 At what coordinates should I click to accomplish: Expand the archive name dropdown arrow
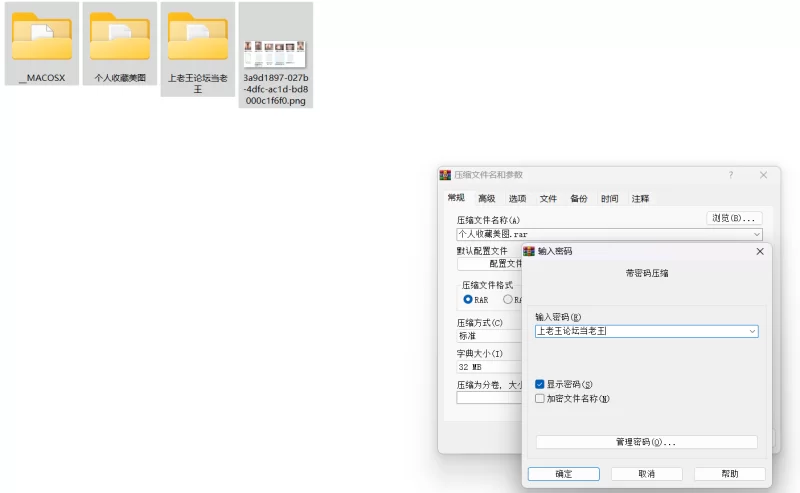[757, 234]
